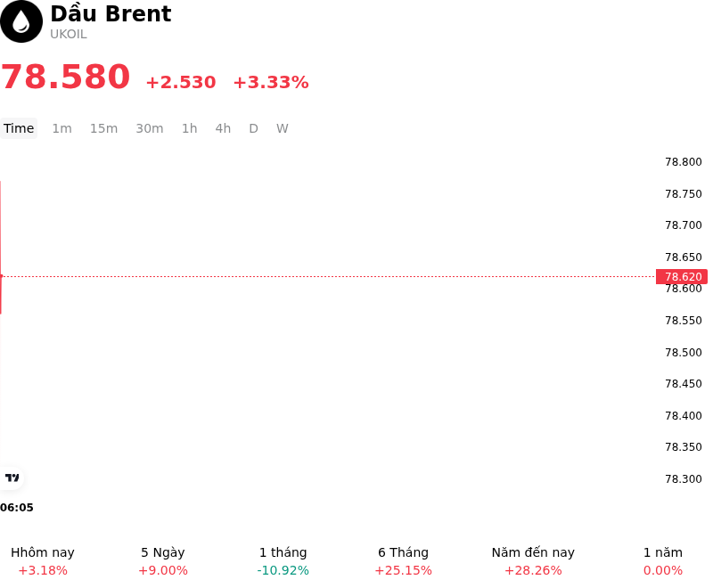The image size is (713, 588).
Task: Click the 06:05 time axis marker
Action: 17,508
